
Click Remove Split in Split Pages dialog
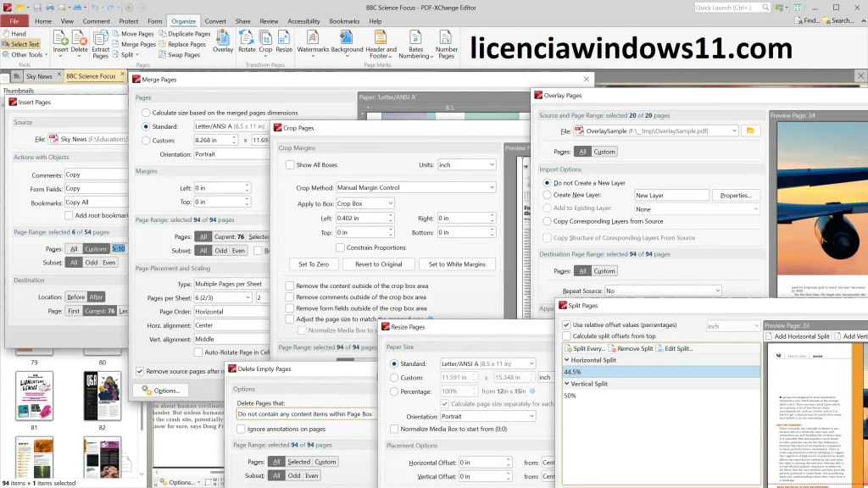pyautogui.click(x=631, y=348)
